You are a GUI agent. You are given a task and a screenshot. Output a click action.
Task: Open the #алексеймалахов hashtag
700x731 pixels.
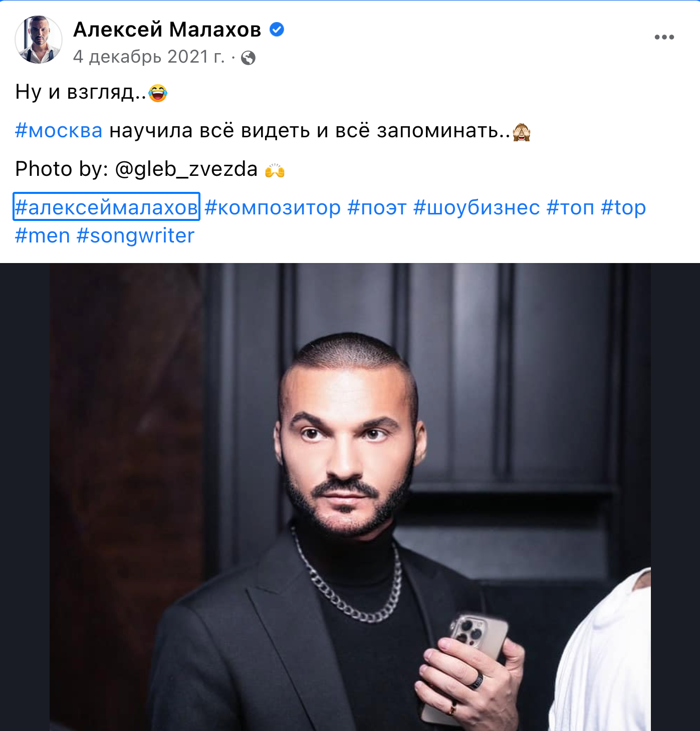[x=106, y=207]
